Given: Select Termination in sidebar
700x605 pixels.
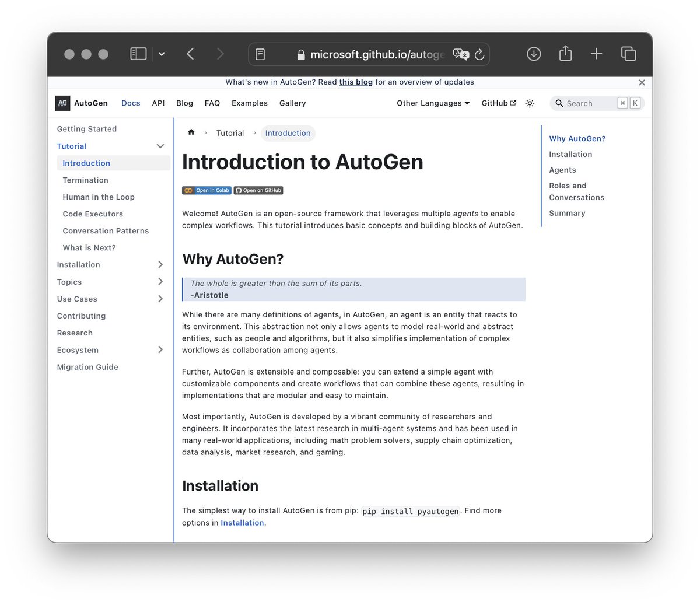Looking at the screenshot, I should pyautogui.click(x=86, y=180).
